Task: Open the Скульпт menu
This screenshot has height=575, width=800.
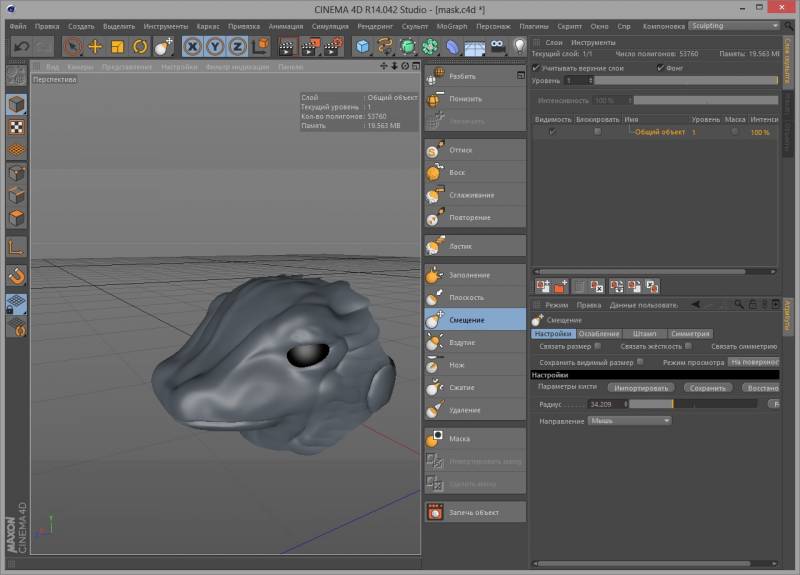Action: [x=414, y=26]
